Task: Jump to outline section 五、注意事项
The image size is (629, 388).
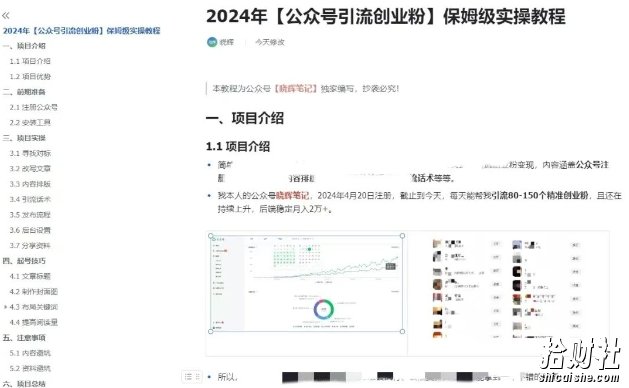Action: tap(24, 338)
